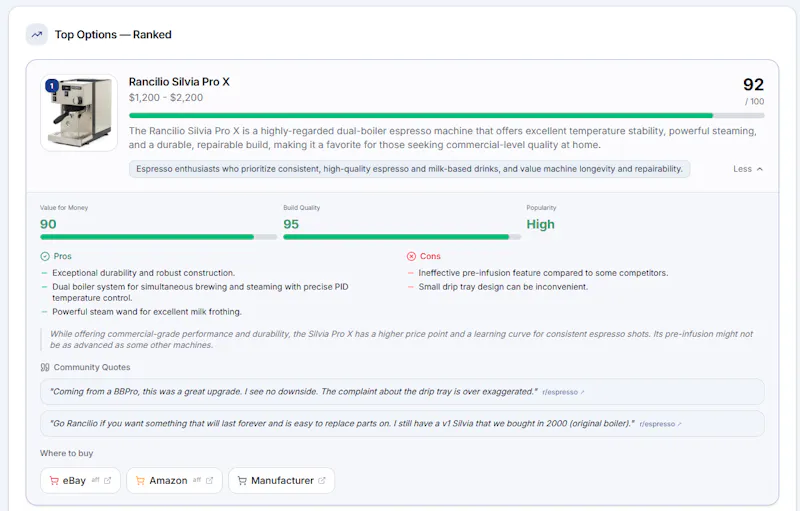
Task: Open the r/espresso link on the Go Rancilio quote
Action: click(660, 424)
